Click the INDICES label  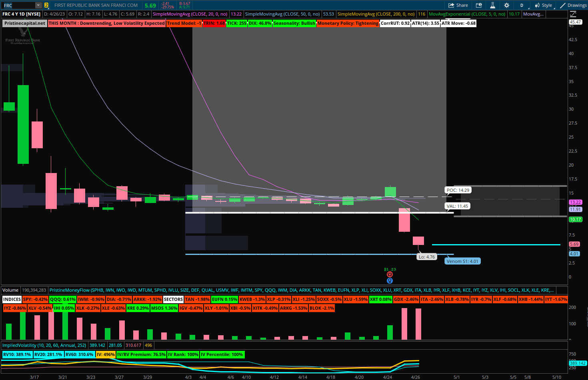pyautogui.click(x=12, y=299)
